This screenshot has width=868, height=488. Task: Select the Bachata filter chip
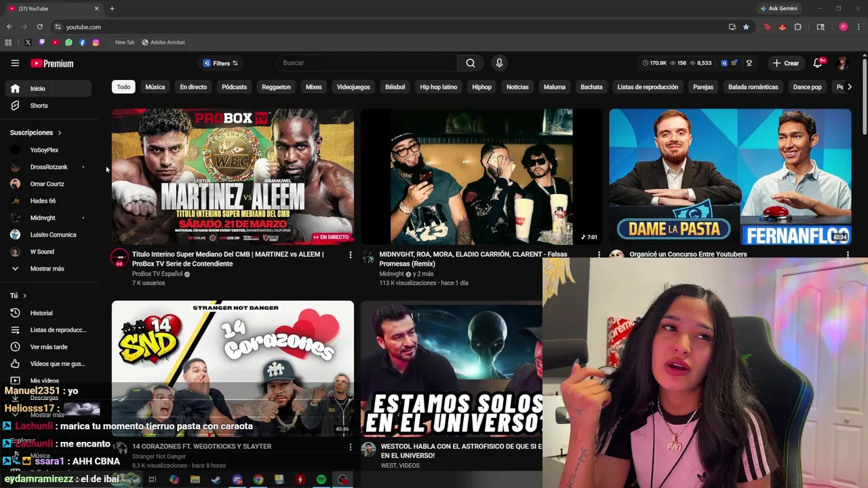(x=591, y=87)
